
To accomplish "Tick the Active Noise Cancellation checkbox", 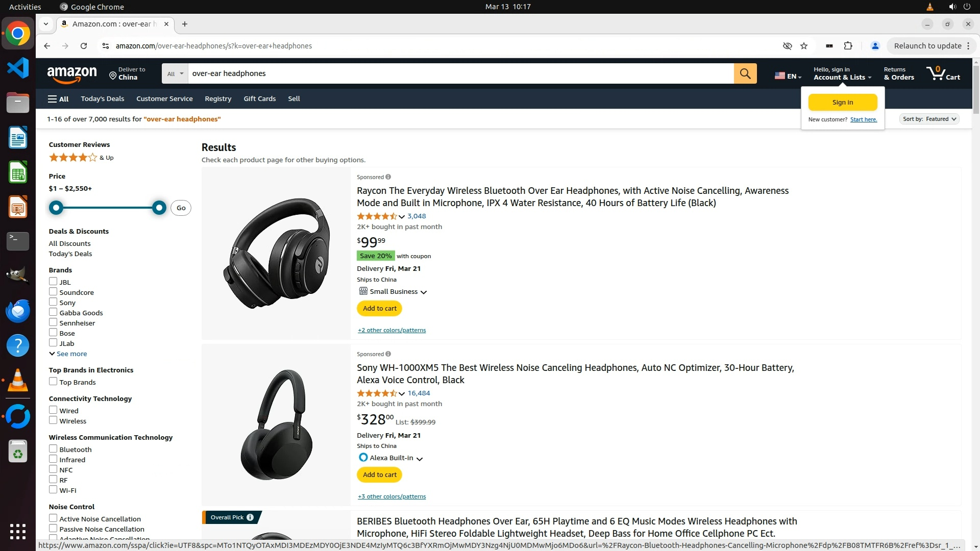I will pos(53,518).
